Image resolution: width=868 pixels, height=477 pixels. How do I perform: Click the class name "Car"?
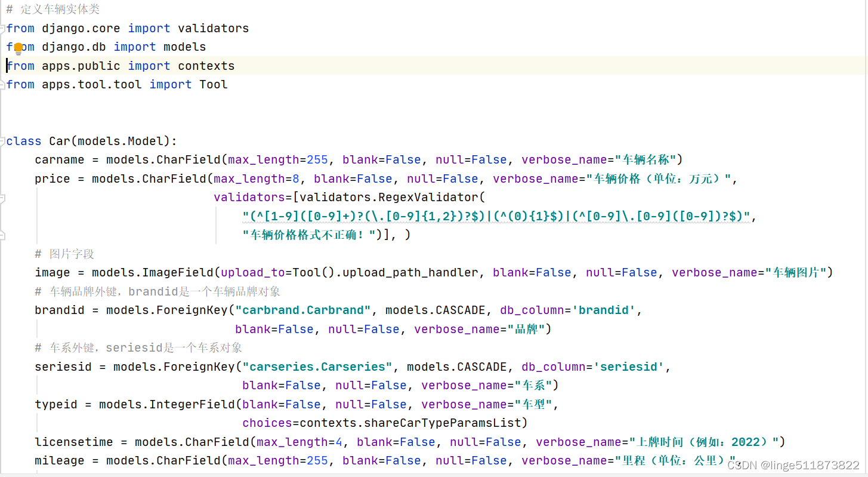60,141
